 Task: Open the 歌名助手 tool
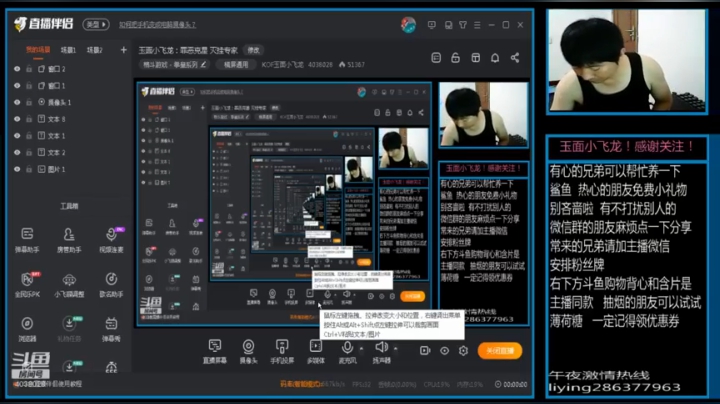(111, 285)
